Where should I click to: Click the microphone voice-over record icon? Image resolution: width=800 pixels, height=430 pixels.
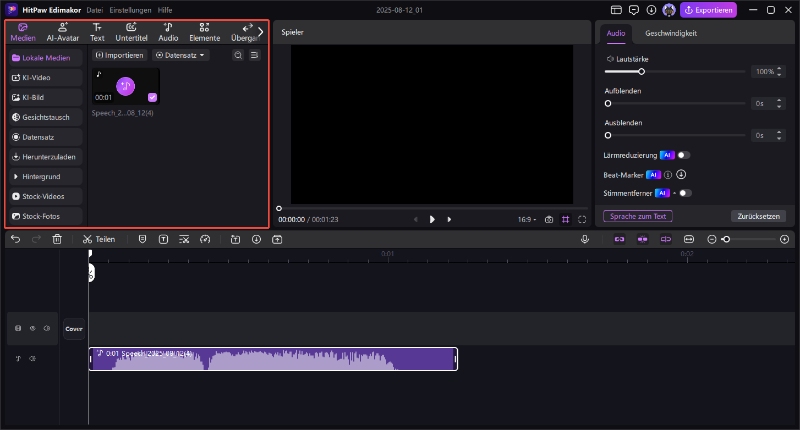click(x=585, y=240)
